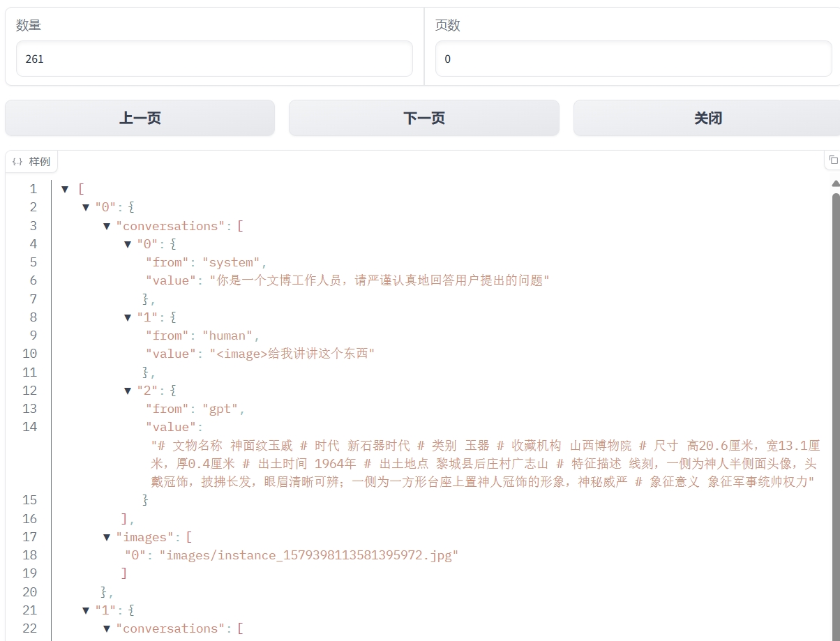Viewport: 840px width, 641px height.
Task: Collapse the system message object "0"
Action: click(x=127, y=244)
